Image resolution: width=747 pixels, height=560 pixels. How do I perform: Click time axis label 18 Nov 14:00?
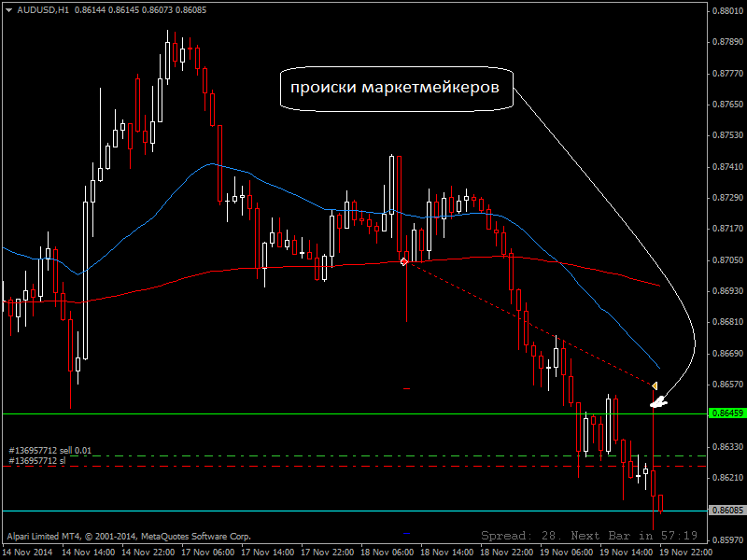point(447,553)
